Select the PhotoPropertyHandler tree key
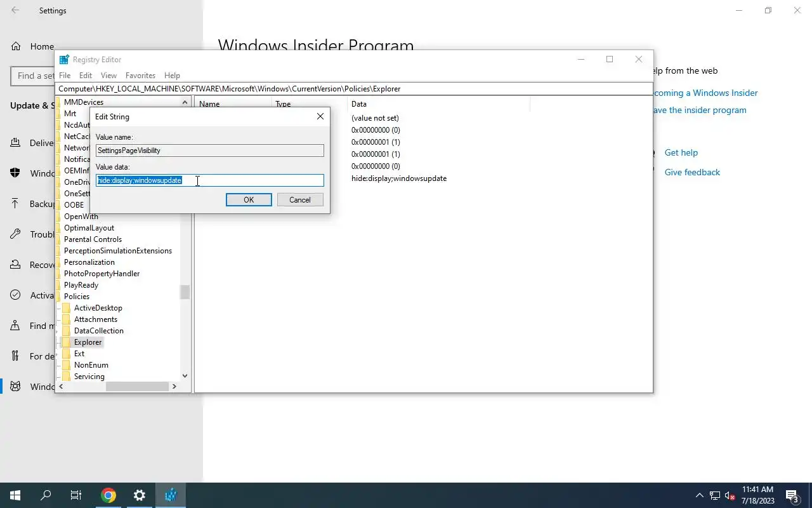Viewport: 812px width, 508px height. [101, 274]
